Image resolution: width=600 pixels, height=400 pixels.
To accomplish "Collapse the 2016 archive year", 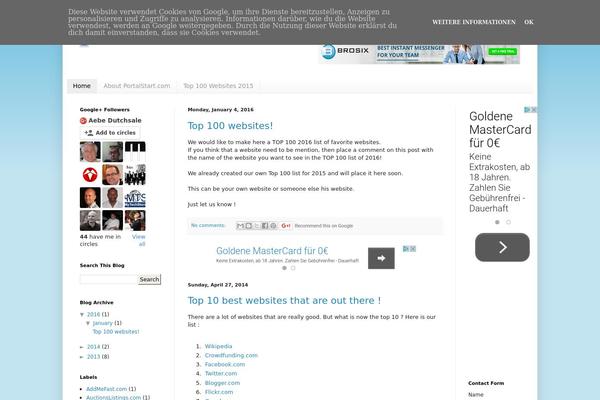I will coord(82,315).
